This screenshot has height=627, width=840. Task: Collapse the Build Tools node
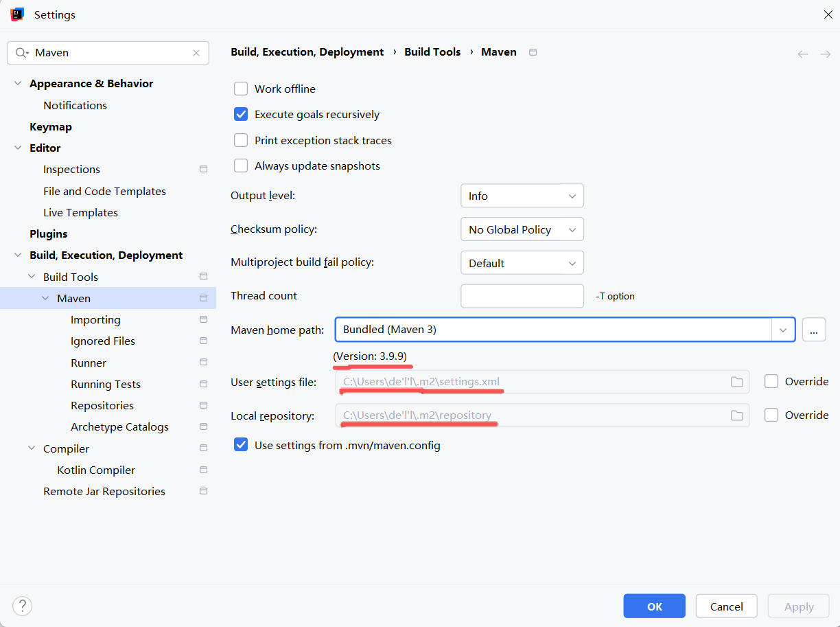(32, 277)
